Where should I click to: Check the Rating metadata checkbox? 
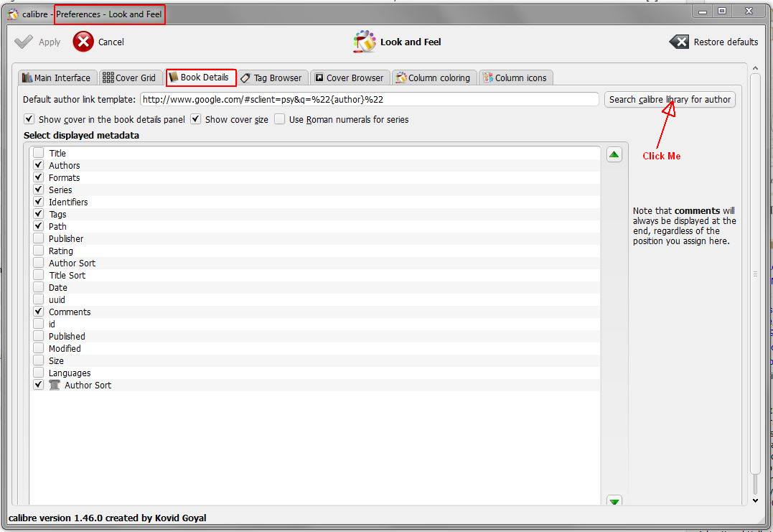(39, 251)
